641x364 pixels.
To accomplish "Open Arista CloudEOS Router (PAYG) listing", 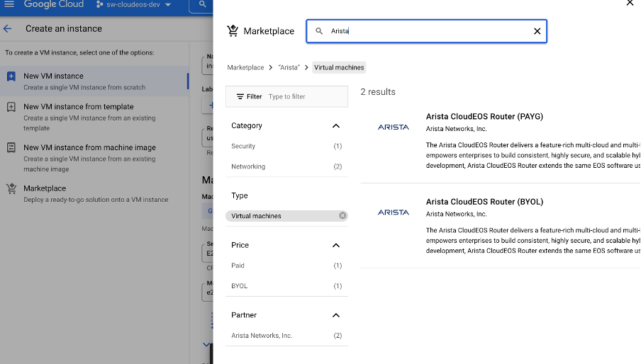I will pyautogui.click(x=484, y=116).
